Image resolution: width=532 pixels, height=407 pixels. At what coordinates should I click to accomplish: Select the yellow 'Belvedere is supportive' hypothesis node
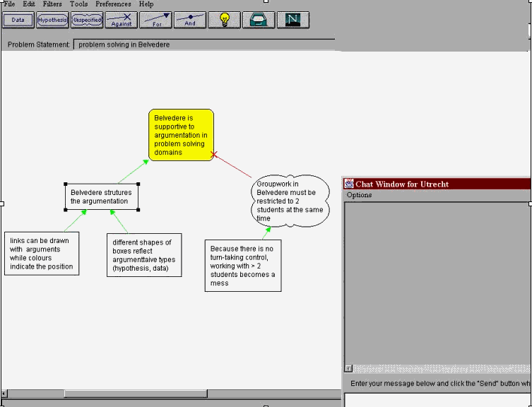181,135
